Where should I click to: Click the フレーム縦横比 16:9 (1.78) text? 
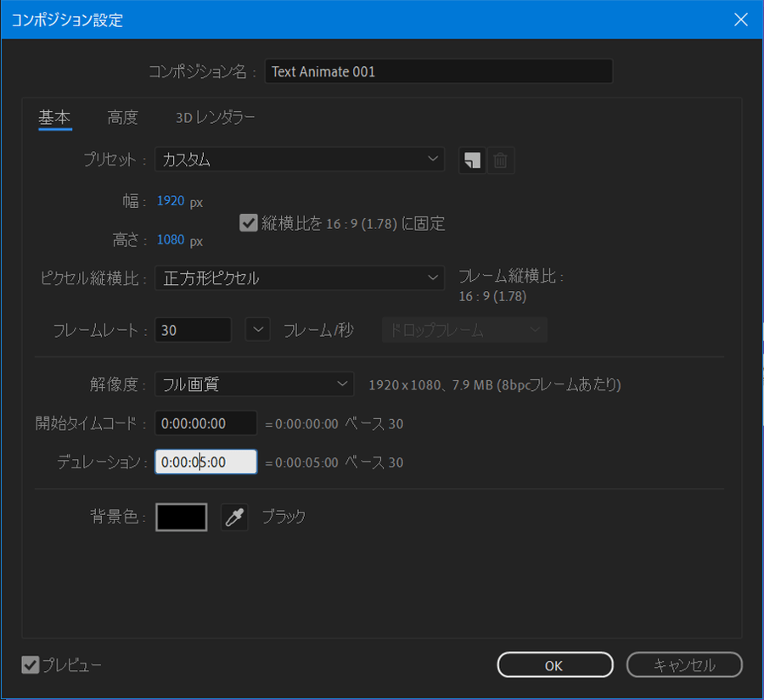coord(492,296)
